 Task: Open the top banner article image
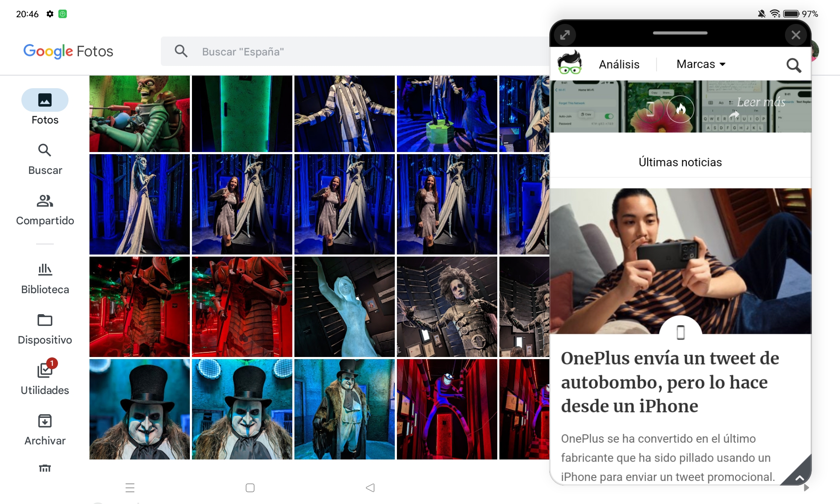click(x=680, y=106)
